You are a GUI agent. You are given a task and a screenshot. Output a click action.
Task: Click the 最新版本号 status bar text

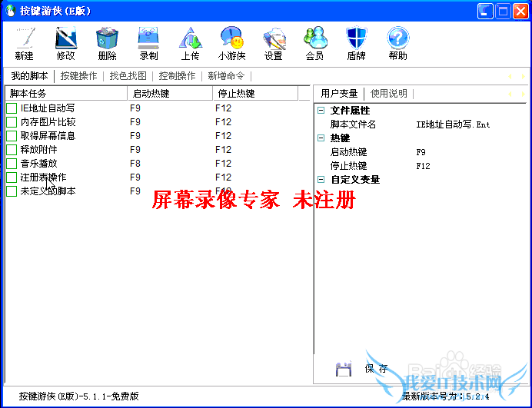[445, 396]
